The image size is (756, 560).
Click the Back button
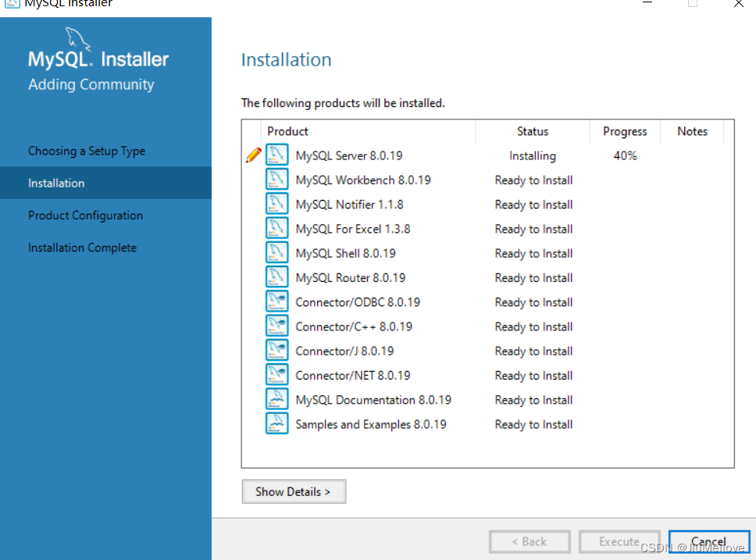pyautogui.click(x=530, y=542)
